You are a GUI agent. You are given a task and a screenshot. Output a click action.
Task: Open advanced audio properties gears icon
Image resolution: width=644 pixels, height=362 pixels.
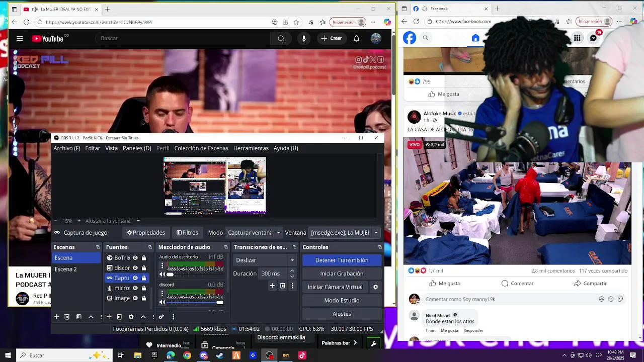point(162,317)
